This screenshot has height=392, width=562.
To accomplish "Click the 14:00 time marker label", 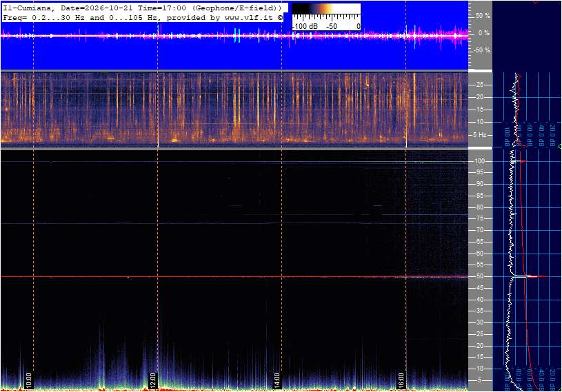I will pos(277,380).
